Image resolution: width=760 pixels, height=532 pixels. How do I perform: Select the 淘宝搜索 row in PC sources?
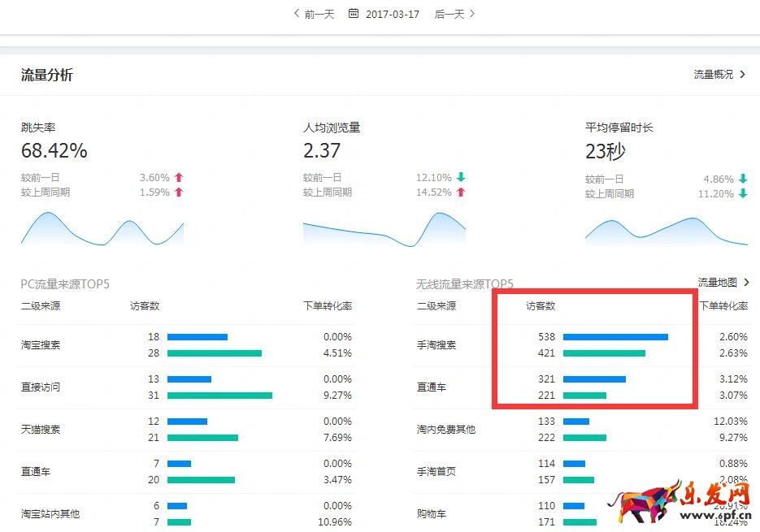coord(41,345)
